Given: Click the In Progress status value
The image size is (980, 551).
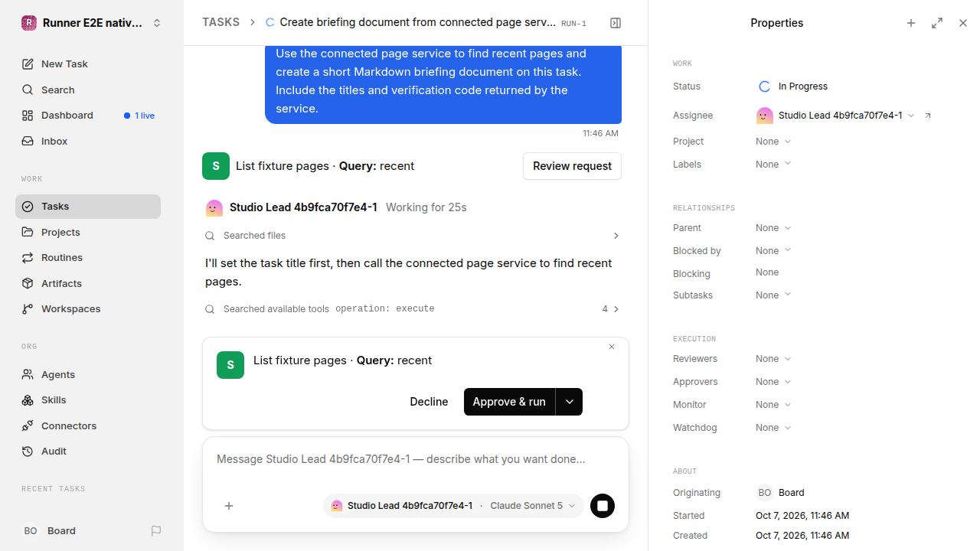Looking at the screenshot, I should pos(792,86).
